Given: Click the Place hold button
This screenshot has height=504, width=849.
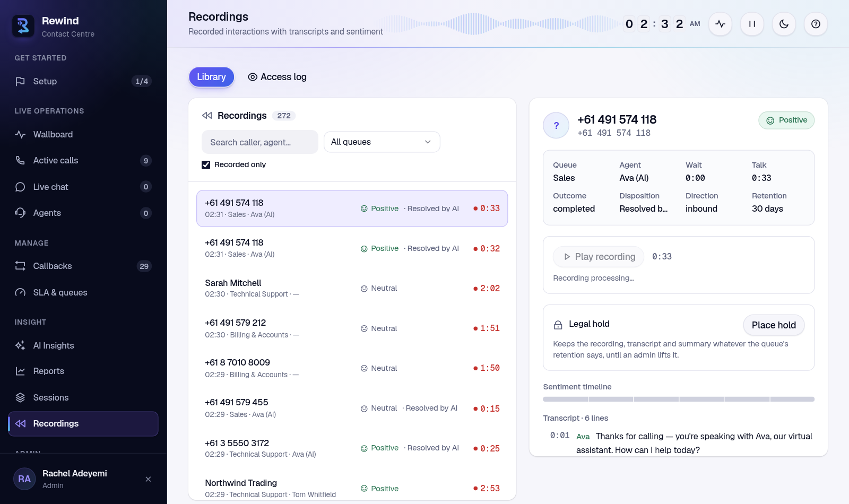Looking at the screenshot, I should click(774, 325).
